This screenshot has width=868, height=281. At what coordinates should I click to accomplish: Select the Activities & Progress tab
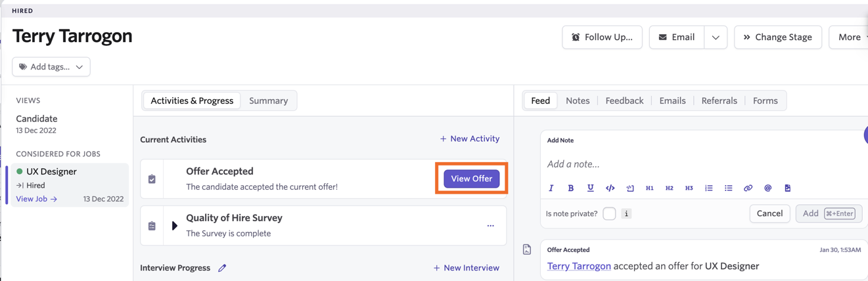click(x=192, y=100)
